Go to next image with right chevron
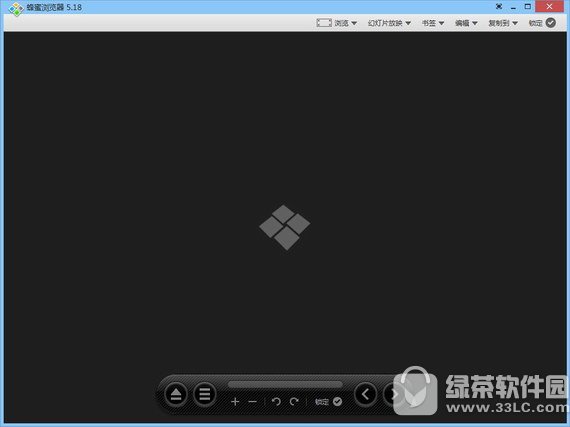This screenshot has width=570, height=427. (393, 394)
